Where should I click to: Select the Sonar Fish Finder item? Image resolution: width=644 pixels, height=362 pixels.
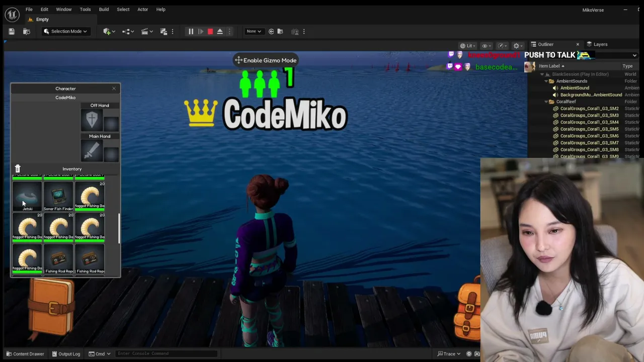tap(58, 197)
